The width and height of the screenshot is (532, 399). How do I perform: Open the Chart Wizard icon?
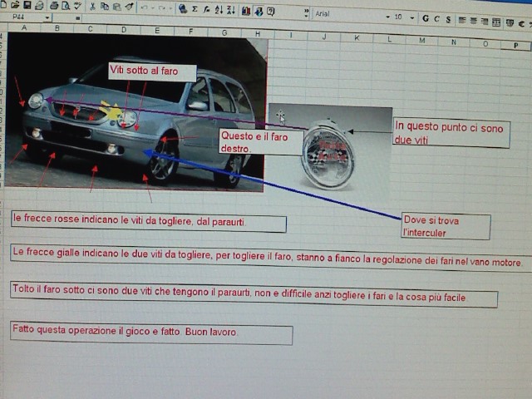246,11
